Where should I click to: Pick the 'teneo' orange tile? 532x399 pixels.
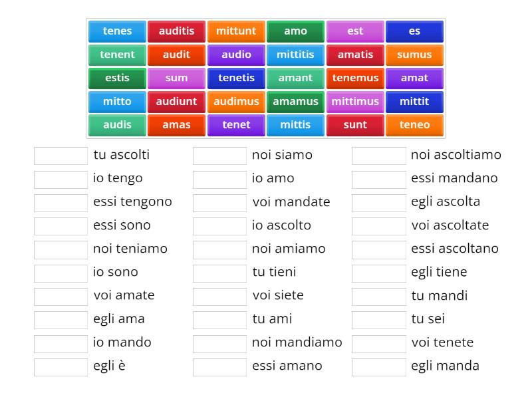tap(415, 124)
